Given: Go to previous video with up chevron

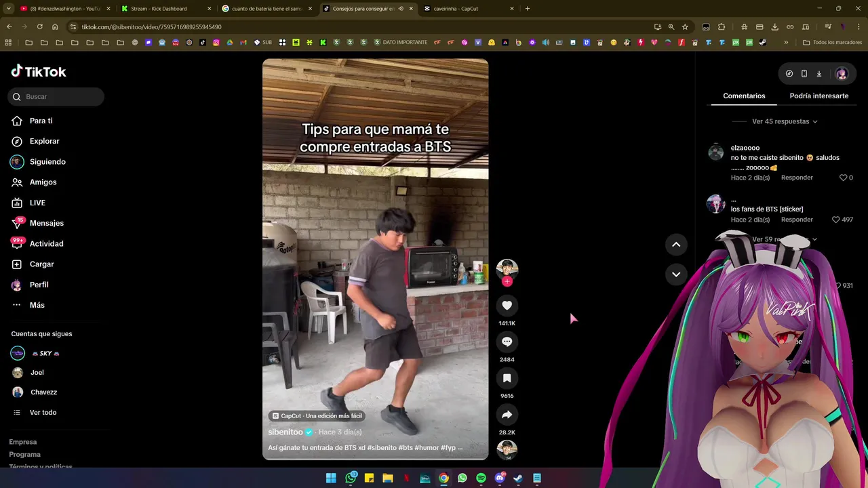Looking at the screenshot, I should [x=676, y=245].
